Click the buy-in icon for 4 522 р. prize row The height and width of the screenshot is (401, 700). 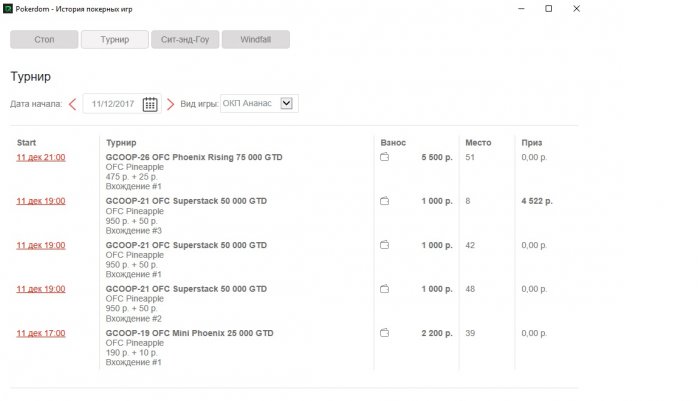click(x=384, y=201)
